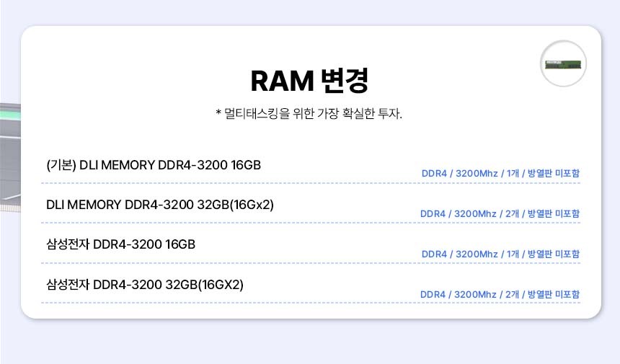Image resolution: width=620 pixels, height=364 pixels.
Task: Select (기본) DLI MEMORY DDR4-3200 16GB option
Action: pos(154,165)
